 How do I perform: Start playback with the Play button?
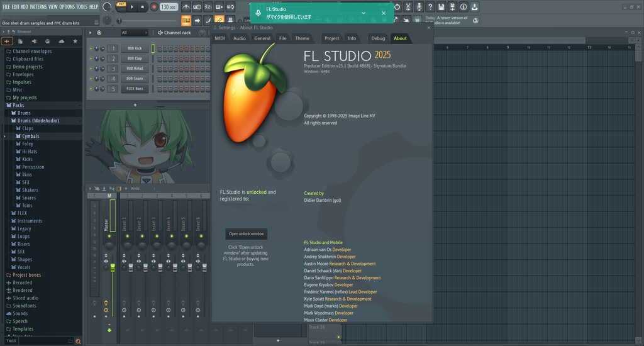point(132,7)
